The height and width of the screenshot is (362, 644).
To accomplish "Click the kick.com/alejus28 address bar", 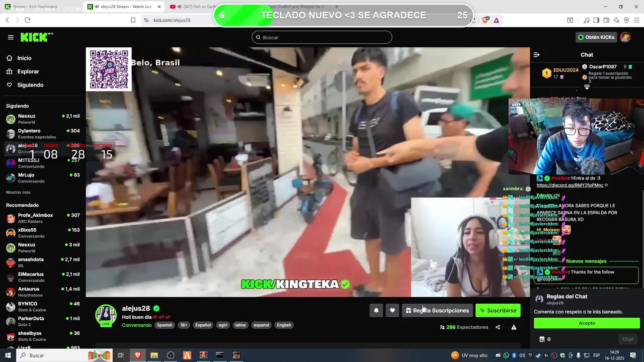I will (x=172, y=20).
